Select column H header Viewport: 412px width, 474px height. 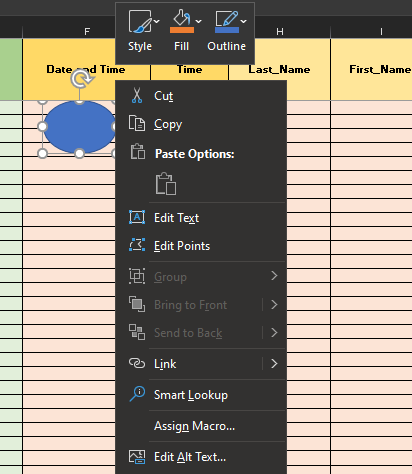click(280, 32)
